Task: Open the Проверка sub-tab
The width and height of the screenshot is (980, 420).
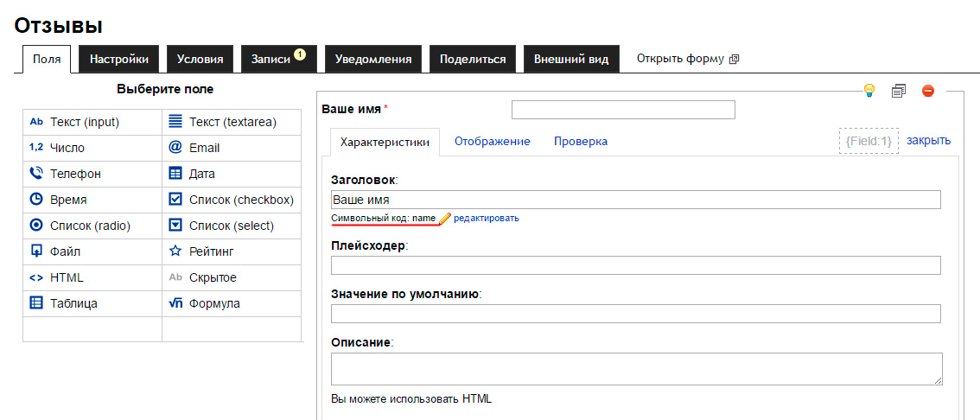Action: tap(581, 141)
